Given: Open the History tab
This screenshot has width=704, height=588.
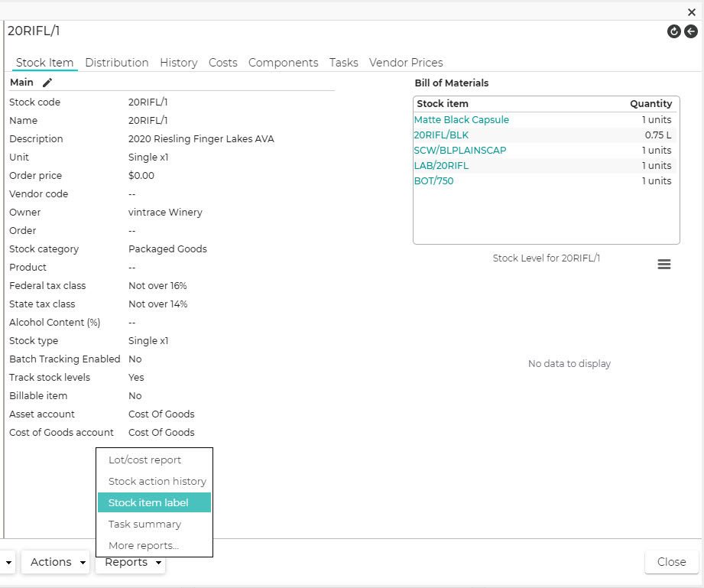Looking at the screenshot, I should pyautogui.click(x=179, y=63).
